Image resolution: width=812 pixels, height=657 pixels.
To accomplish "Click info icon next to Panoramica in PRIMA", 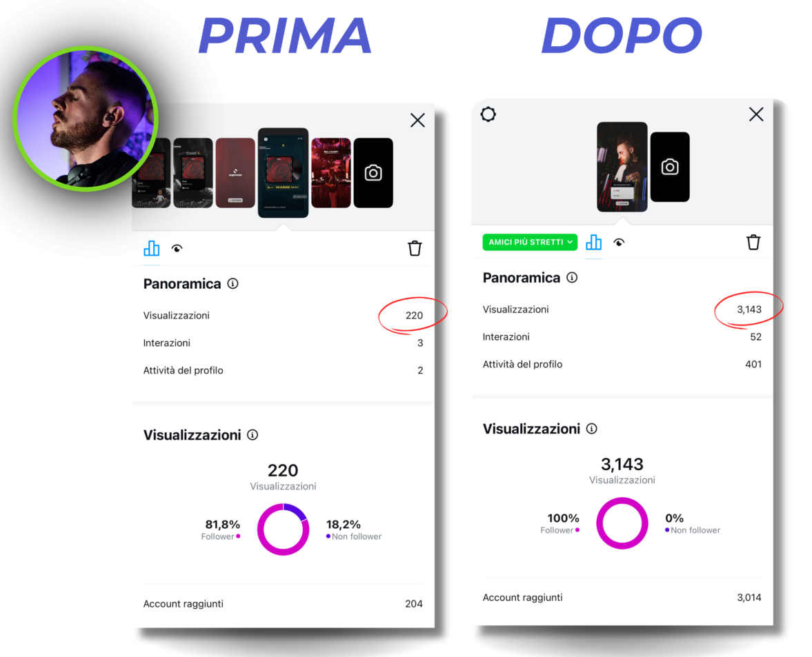I will pos(233,283).
